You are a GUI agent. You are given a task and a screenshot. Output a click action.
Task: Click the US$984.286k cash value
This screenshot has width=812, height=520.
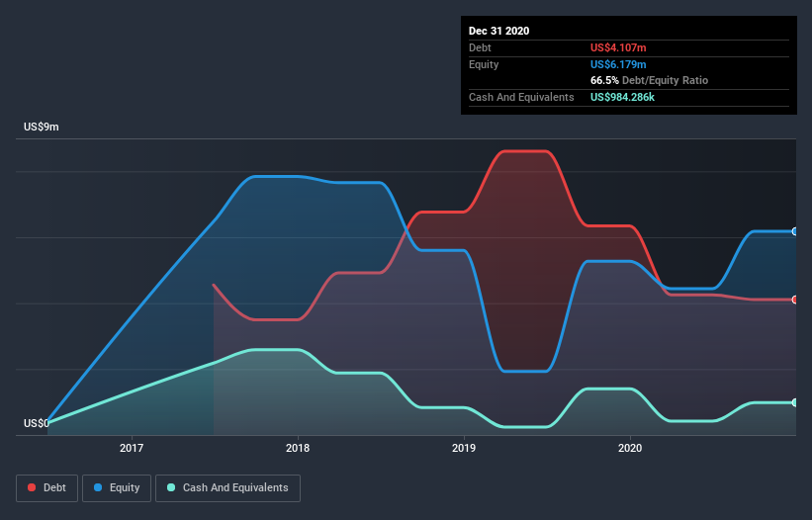click(x=622, y=97)
